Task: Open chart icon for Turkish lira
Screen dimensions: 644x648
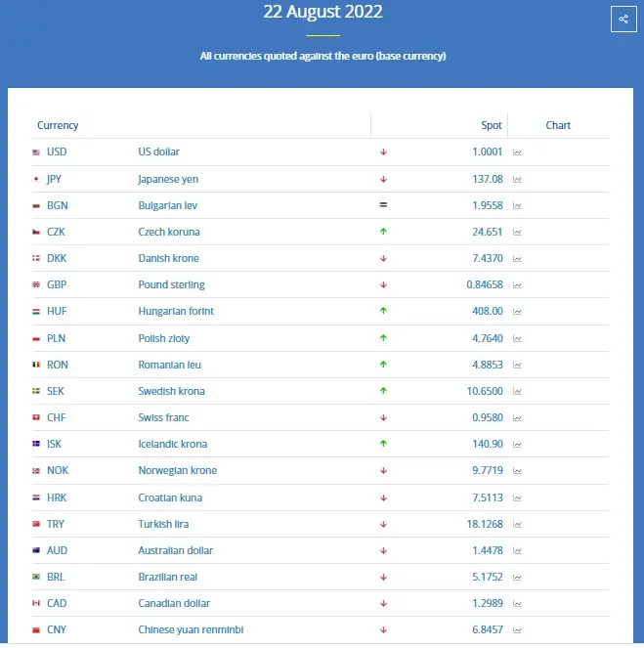Action: pos(518,525)
